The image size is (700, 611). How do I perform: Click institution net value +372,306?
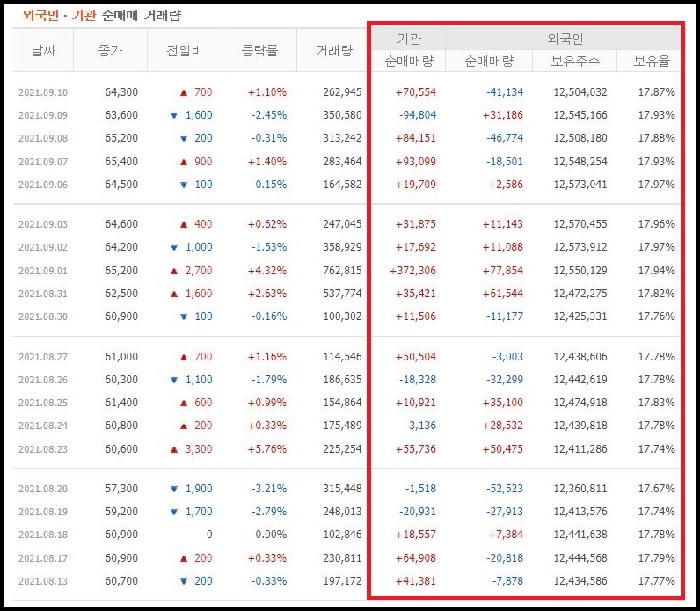point(413,271)
